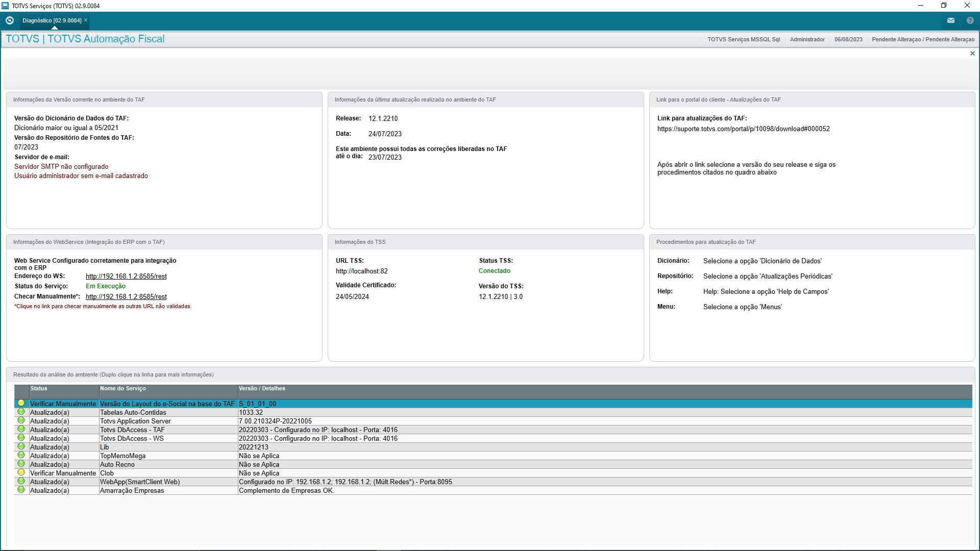Viewport: 980px width, 551px height.
Task: Select the Diagnóstico [02.9.0084] tab
Action: click(52, 20)
